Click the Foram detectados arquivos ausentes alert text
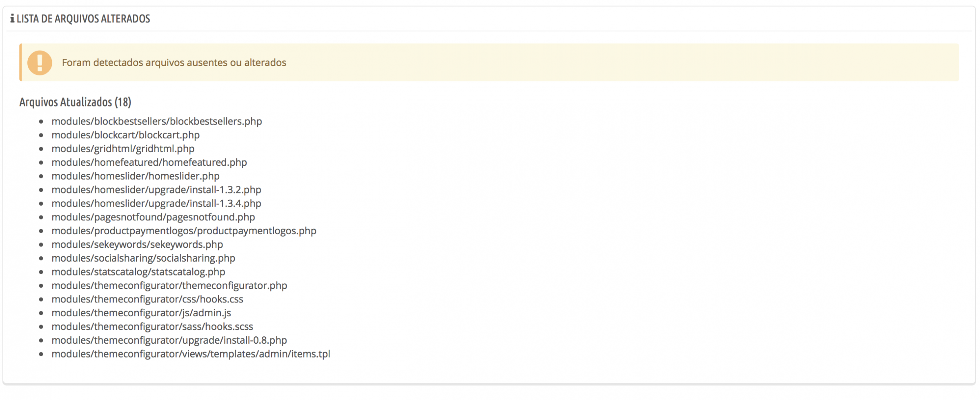 click(174, 62)
